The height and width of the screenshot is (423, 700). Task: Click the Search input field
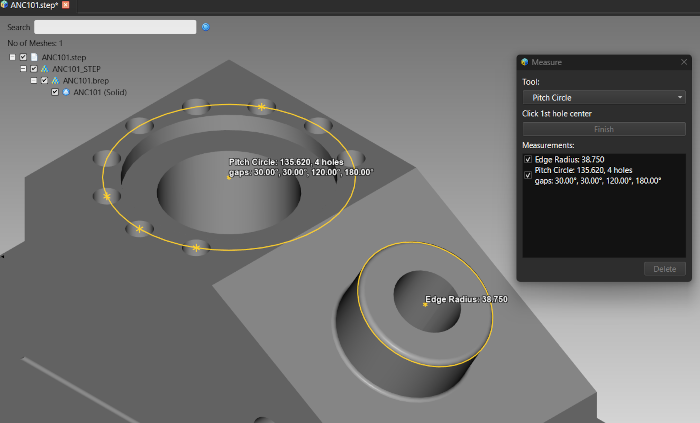[115, 27]
